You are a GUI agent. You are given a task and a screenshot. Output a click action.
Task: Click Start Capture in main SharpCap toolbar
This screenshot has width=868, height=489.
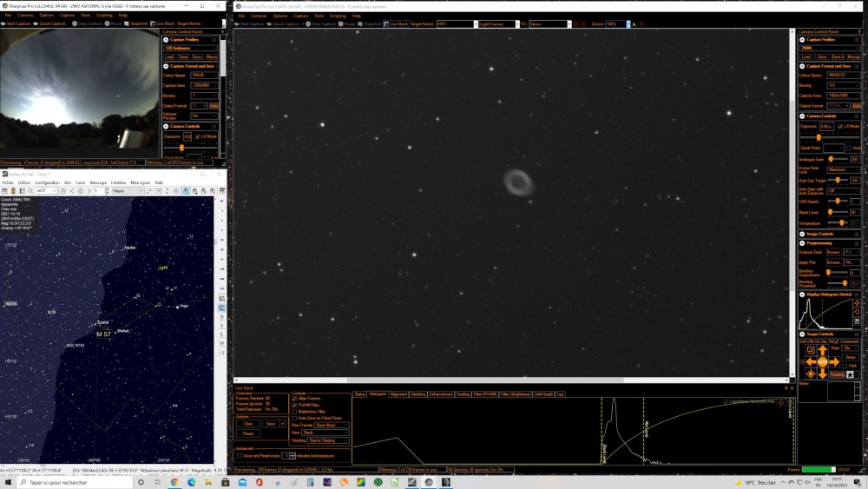click(249, 23)
